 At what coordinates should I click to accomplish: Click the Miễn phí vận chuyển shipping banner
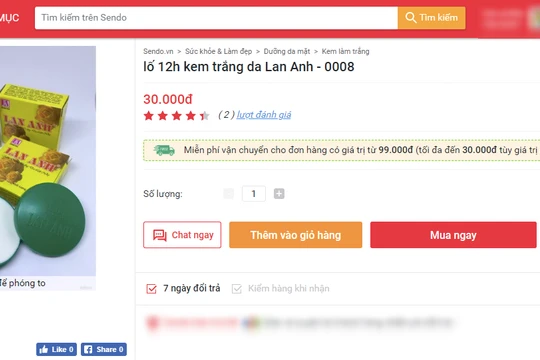[342, 150]
